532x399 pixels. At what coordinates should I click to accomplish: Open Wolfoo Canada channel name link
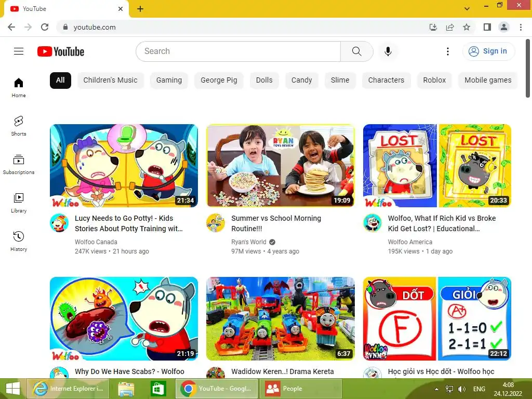[x=96, y=242]
